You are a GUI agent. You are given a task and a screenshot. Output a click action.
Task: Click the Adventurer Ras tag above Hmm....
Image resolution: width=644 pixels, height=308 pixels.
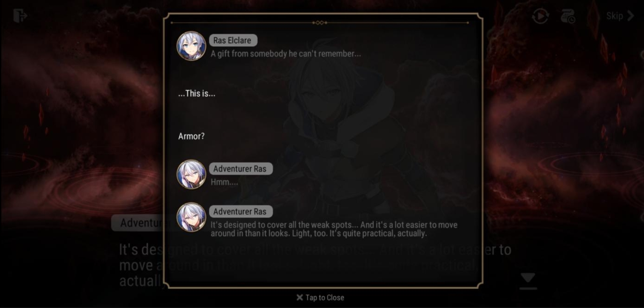[x=241, y=169]
